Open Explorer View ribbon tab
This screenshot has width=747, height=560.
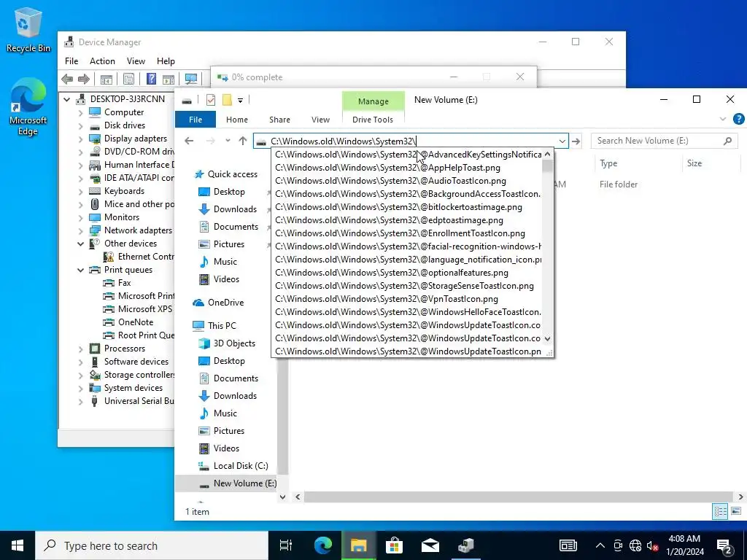[321, 120]
